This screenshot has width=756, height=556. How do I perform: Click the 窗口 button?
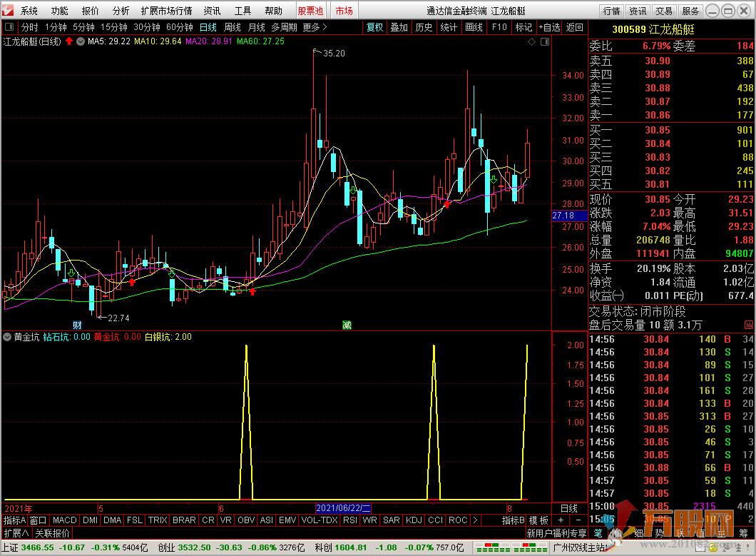point(38,520)
